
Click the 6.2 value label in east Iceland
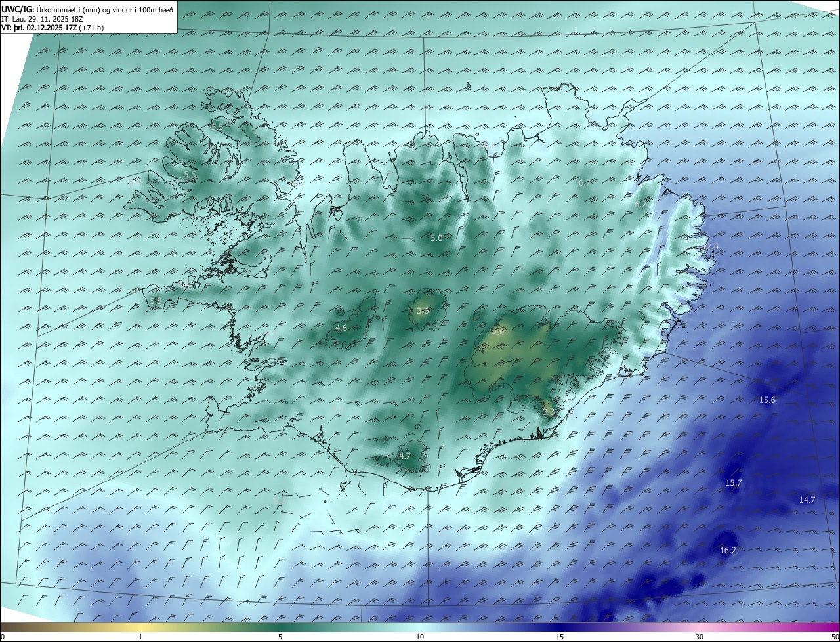(x=640, y=204)
